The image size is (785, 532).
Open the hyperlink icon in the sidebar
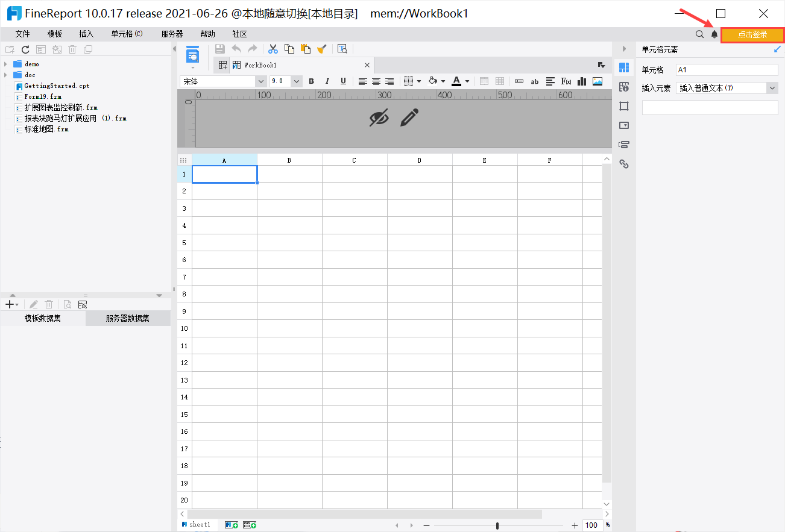624,163
